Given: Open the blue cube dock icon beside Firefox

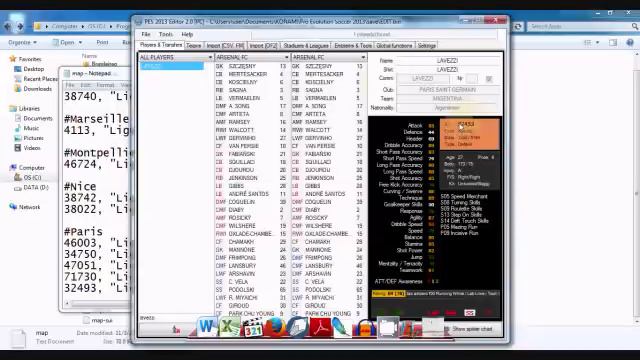Looking at the screenshot, I should (x=298, y=327).
